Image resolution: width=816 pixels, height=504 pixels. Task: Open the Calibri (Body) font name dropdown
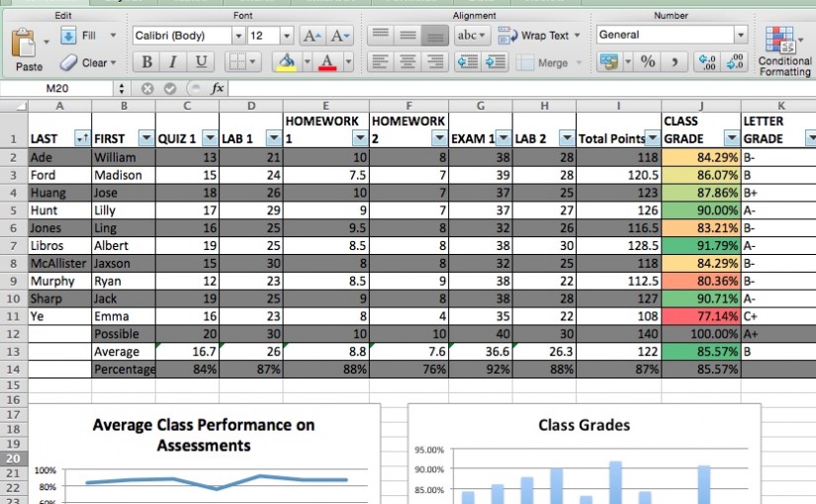point(237,36)
